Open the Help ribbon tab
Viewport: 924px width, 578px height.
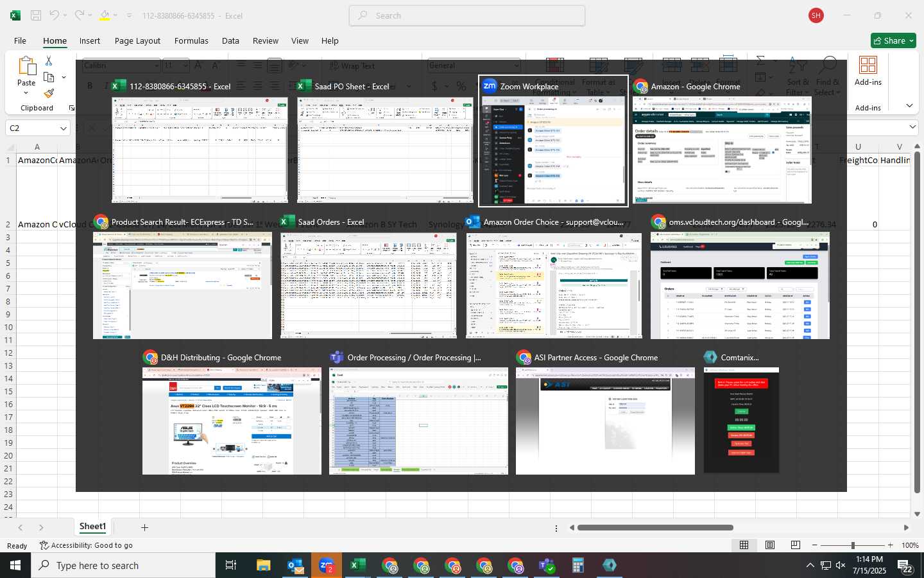330,40
